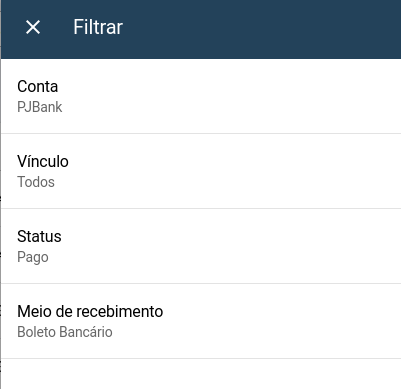Close the Filtrar panel with the X icon
Screen dimensions: 401x389
click(x=33, y=27)
